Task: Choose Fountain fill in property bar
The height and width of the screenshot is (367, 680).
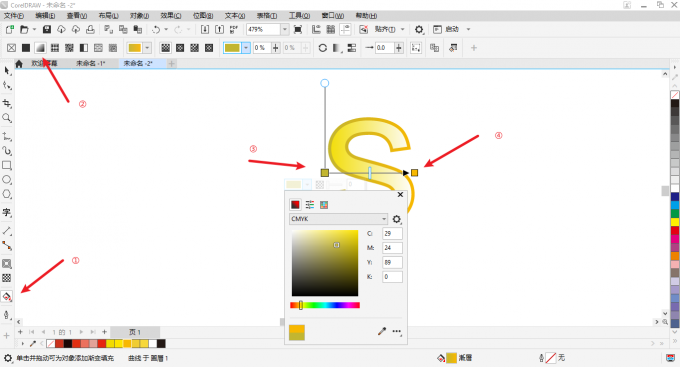Action: pos(40,48)
